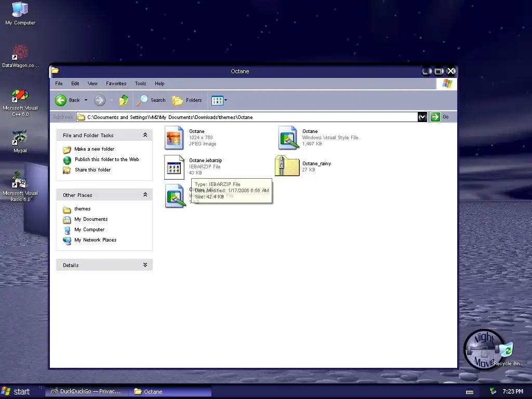Close the Octane window
This screenshot has height=399, width=532.
coord(450,71)
